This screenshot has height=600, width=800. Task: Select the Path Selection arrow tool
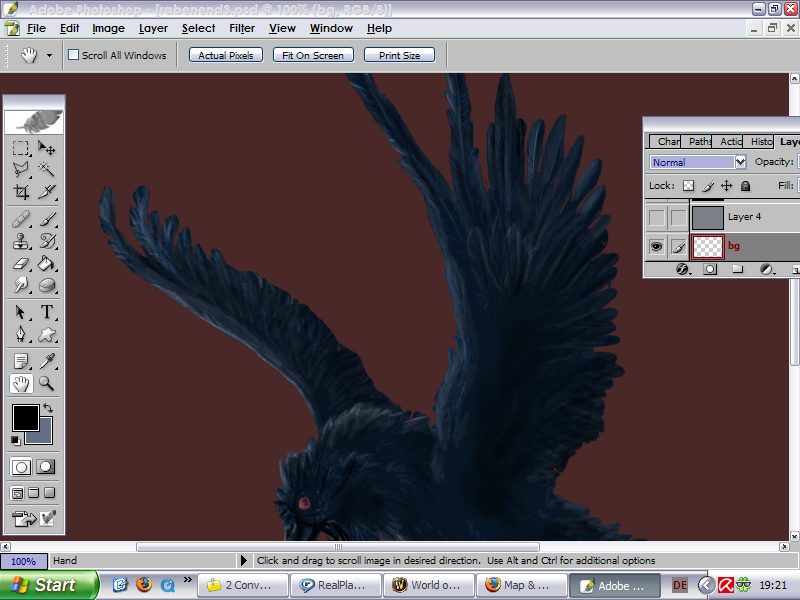(x=20, y=312)
